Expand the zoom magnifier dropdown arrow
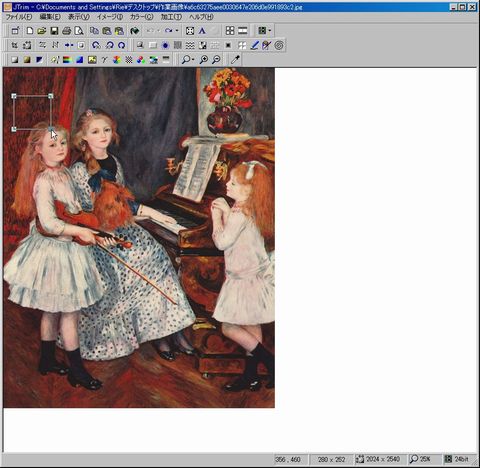The image size is (480, 468). tap(193, 60)
